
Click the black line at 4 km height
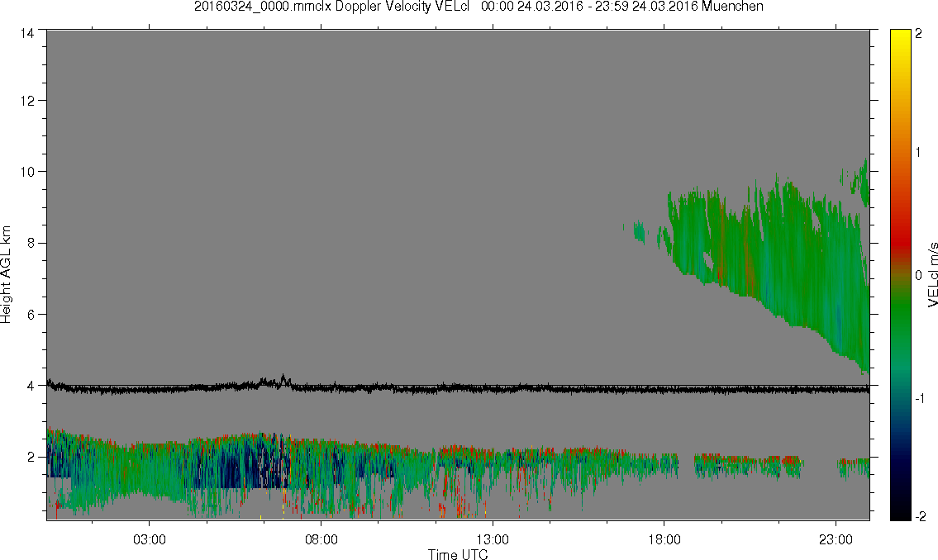[x=458, y=387]
